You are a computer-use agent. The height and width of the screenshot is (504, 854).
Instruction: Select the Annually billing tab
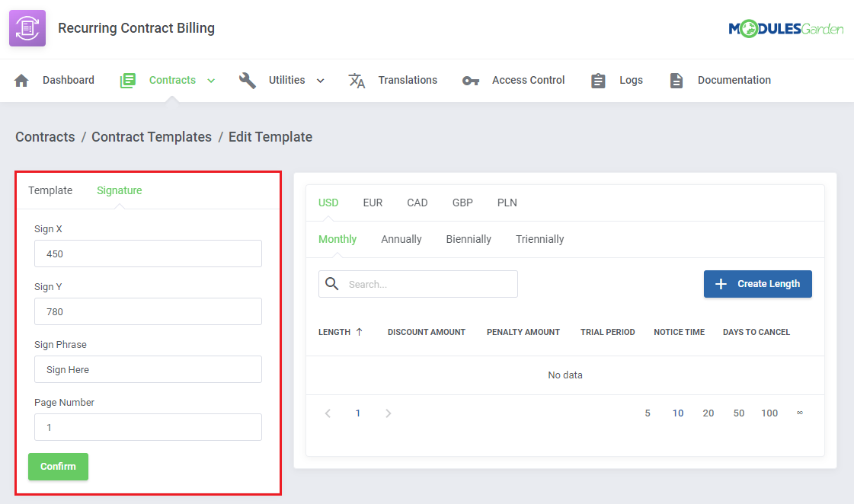[x=401, y=239]
